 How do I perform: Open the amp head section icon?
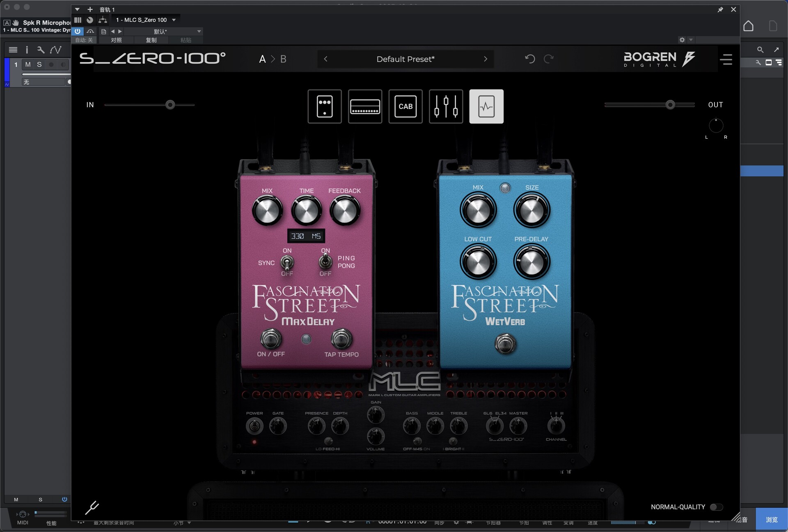(365, 106)
